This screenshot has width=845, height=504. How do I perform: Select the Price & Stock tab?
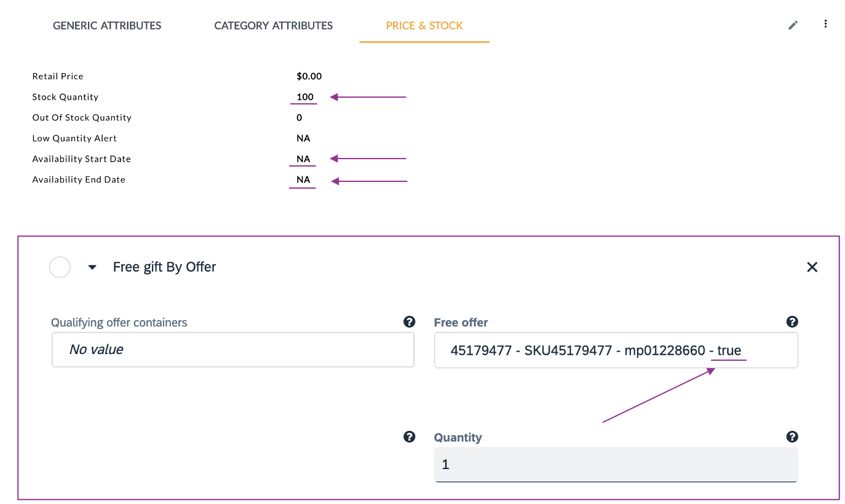pos(424,26)
